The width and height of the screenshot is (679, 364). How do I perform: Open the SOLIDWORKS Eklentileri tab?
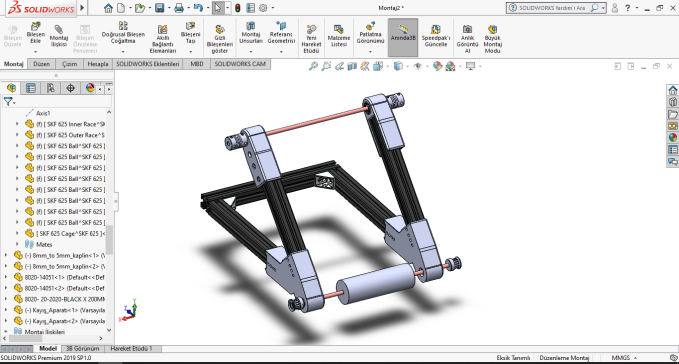click(x=147, y=64)
